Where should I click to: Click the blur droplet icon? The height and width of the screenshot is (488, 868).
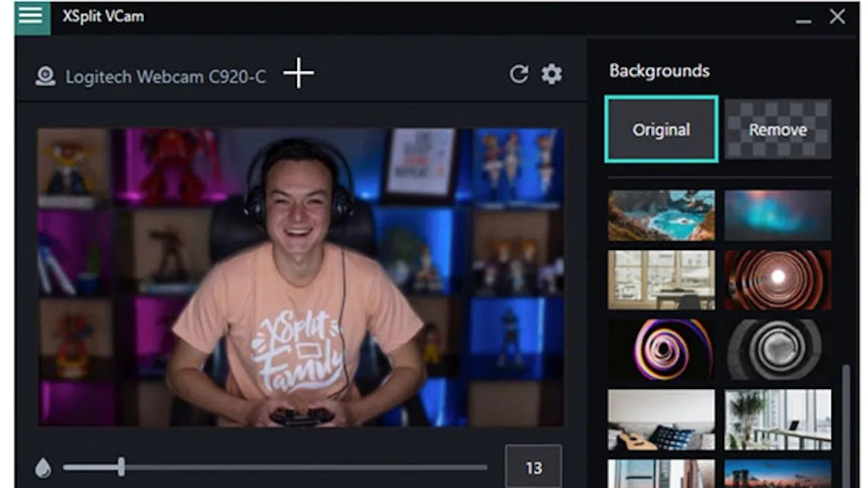(x=43, y=468)
